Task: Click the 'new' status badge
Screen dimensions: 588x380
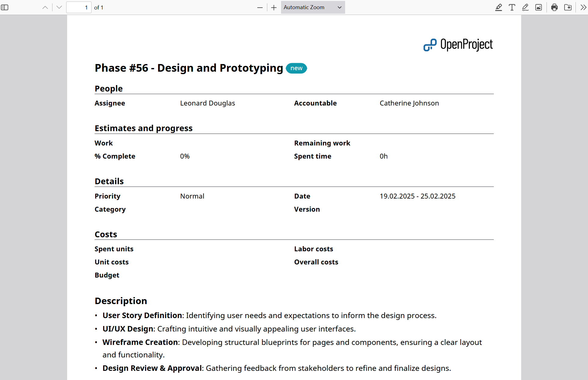Action: click(x=296, y=68)
